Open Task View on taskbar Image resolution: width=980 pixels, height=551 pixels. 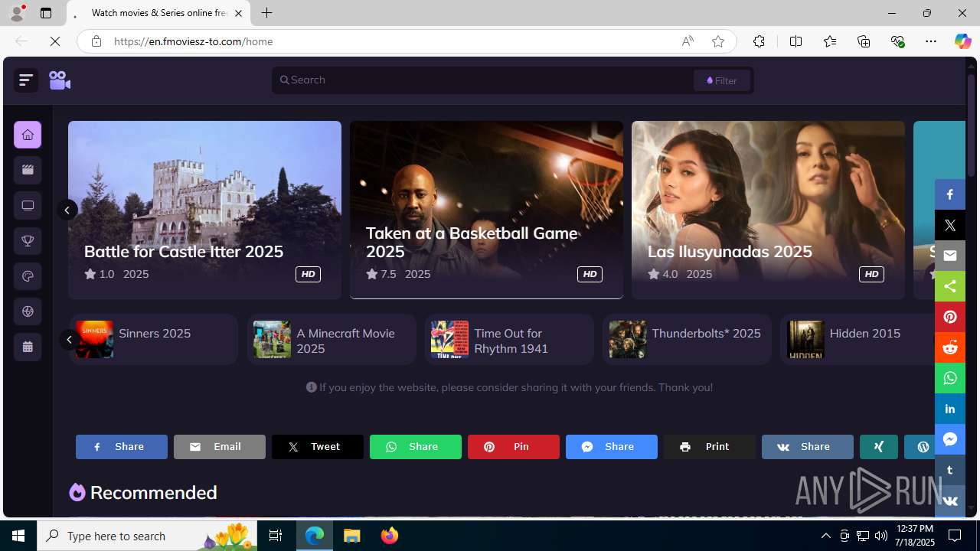tap(276, 536)
